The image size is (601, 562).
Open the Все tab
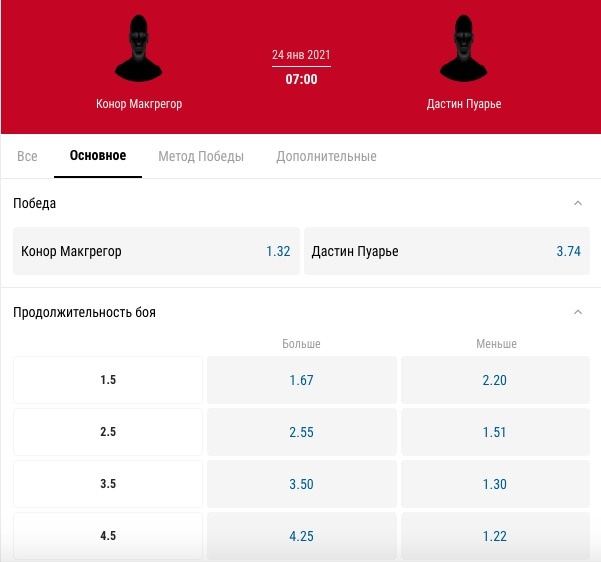[x=28, y=156]
